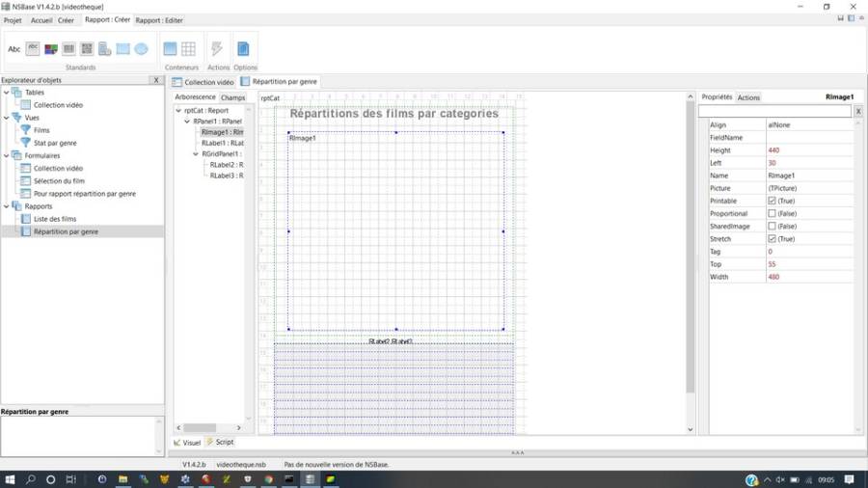Select the ellipse shape tool
868x488 pixels.
tap(141, 49)
